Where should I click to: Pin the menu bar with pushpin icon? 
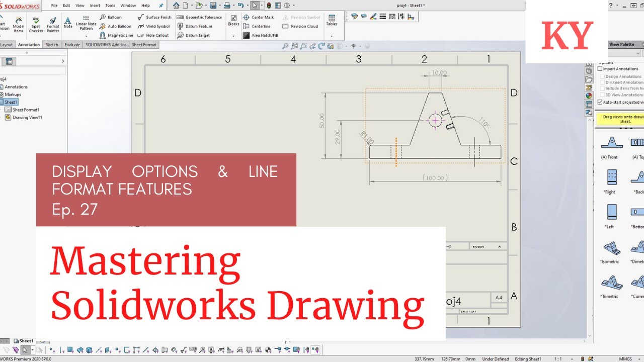pos(161,6)
